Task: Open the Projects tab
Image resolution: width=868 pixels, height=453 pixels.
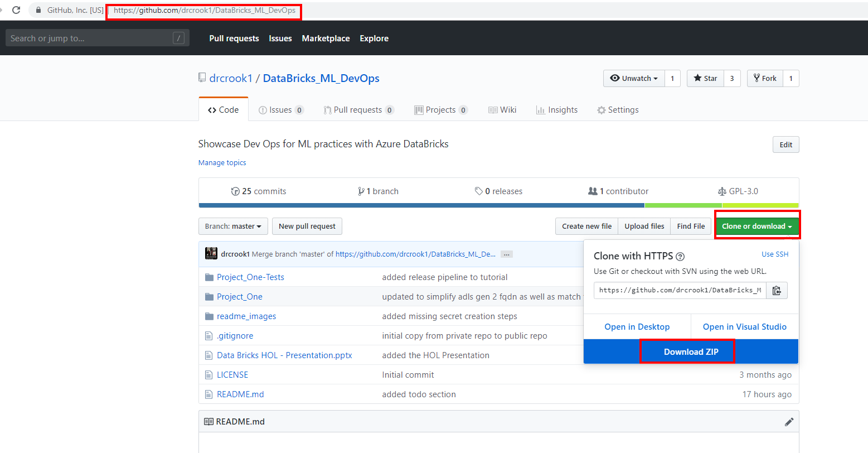Action: pos(440,110)
